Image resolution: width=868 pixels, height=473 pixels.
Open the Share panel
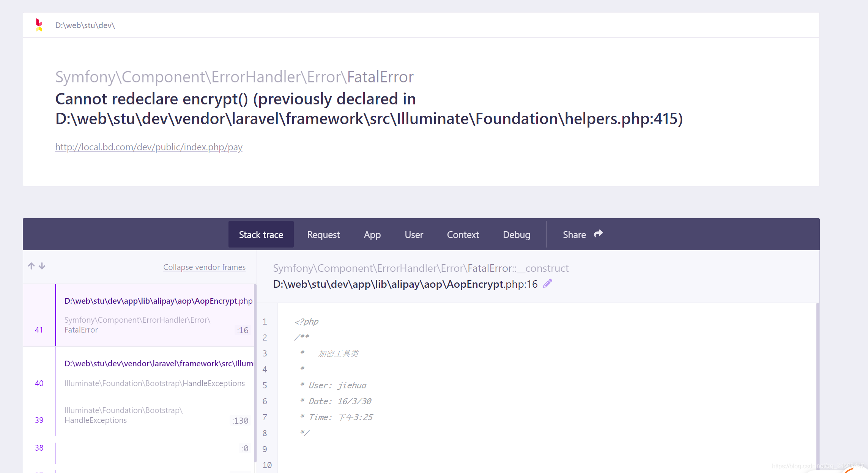574,234
